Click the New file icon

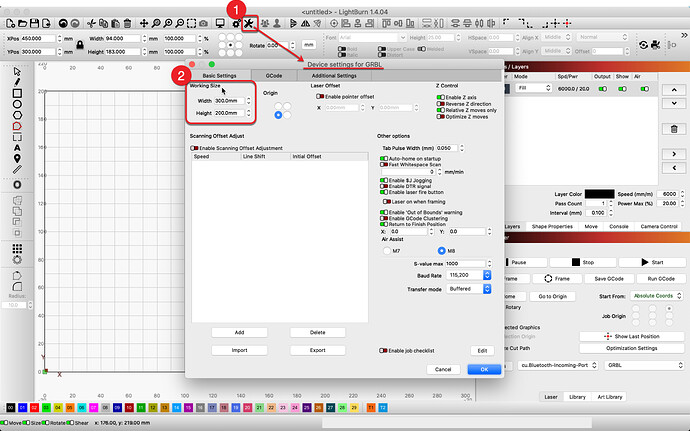click(11, 23)
